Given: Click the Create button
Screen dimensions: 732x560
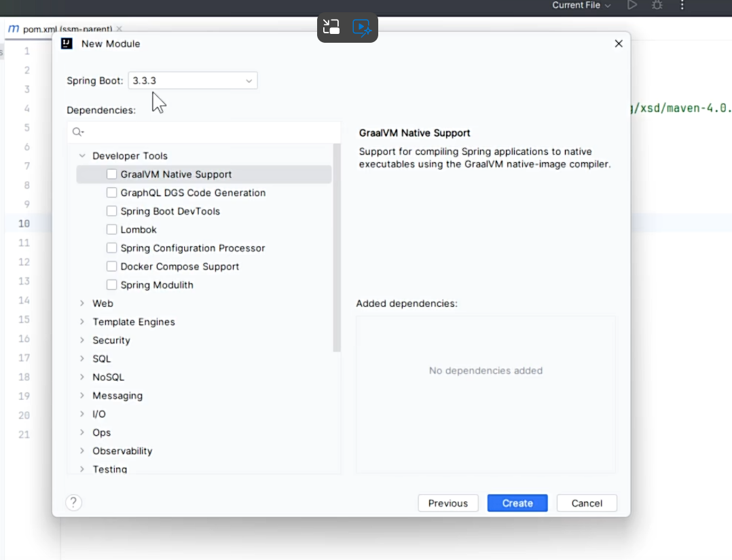Looking at the screenshot, I should click(517, 503).
